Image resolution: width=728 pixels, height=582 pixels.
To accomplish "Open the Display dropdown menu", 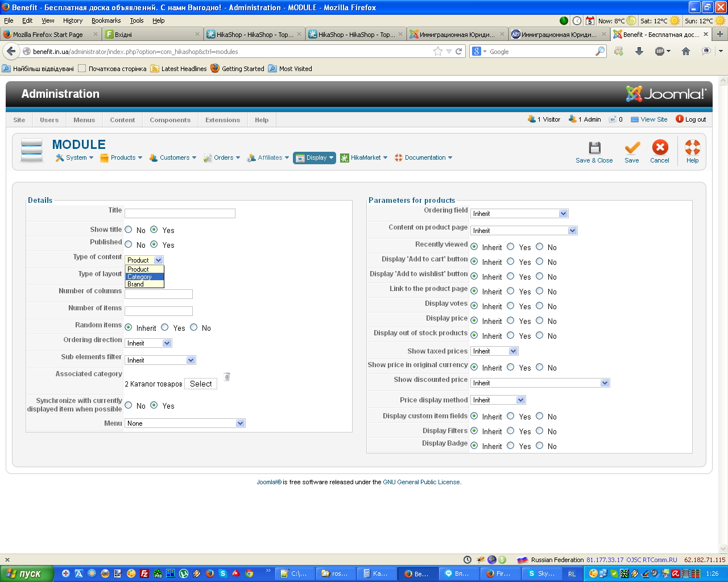I will pos(315,158).
